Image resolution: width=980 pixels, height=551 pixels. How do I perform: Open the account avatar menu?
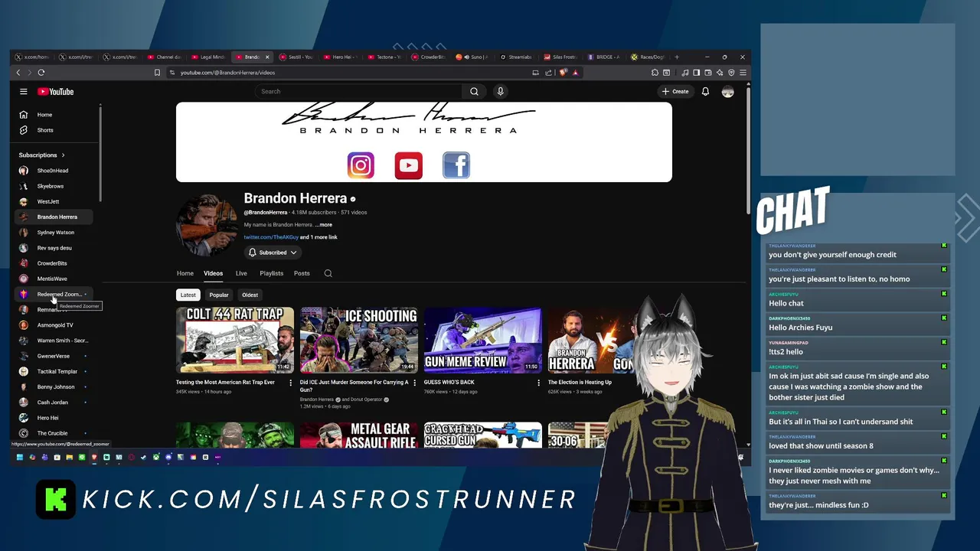click(727, 92)
